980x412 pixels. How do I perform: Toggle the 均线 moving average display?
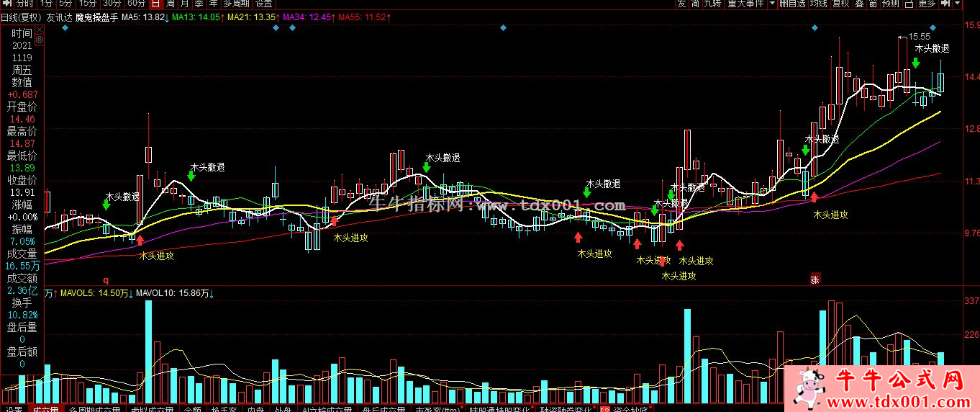pyautogui.click(x=818, y=4)
